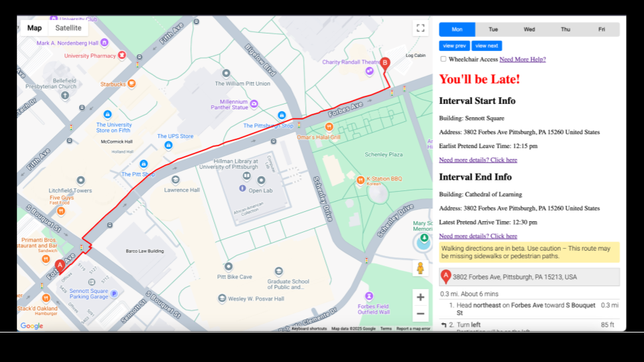Click The Pittsburgh Stop shop pin
Viewport: 644px width, 362px height.
click(x=282, y=116)
